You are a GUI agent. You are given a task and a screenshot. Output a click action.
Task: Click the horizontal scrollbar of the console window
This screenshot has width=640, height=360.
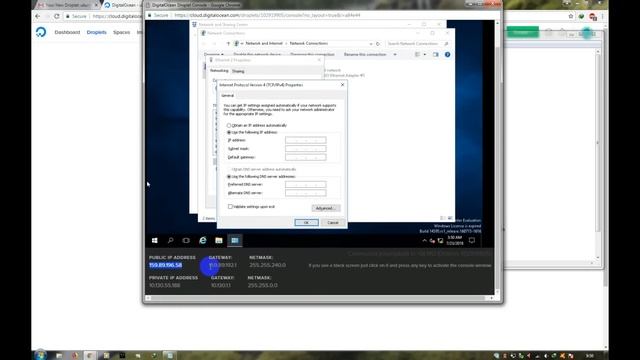click(x=319, y=298)
